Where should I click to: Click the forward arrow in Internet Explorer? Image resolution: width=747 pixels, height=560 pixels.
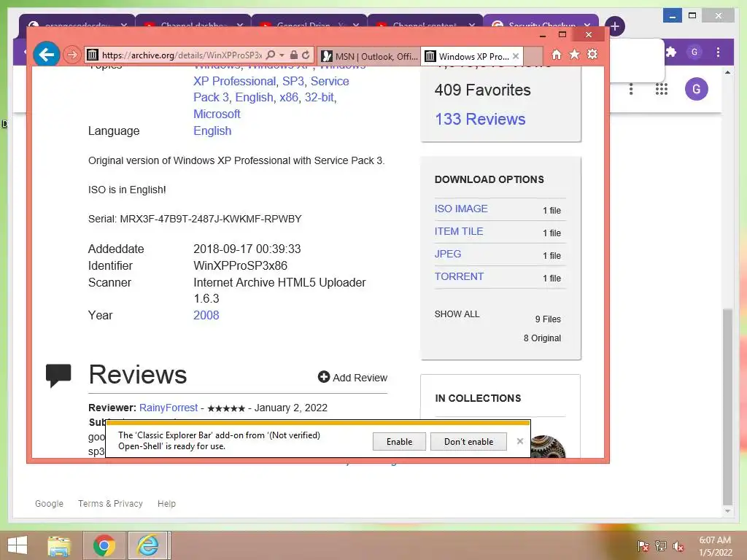pos(72,55)
